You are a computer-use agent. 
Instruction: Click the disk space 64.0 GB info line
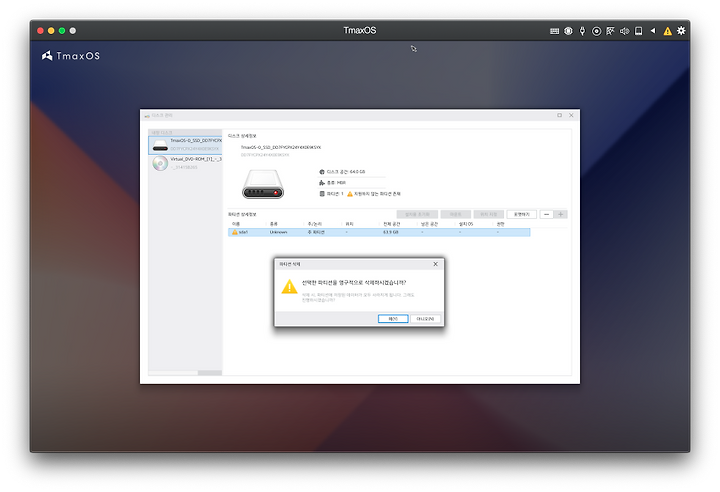coord(342,172)
